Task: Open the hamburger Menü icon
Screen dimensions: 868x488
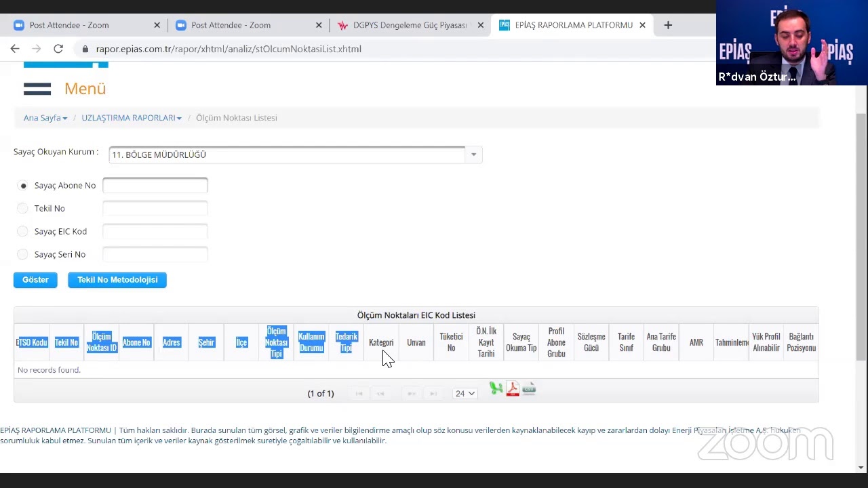Action: (37, 89)
